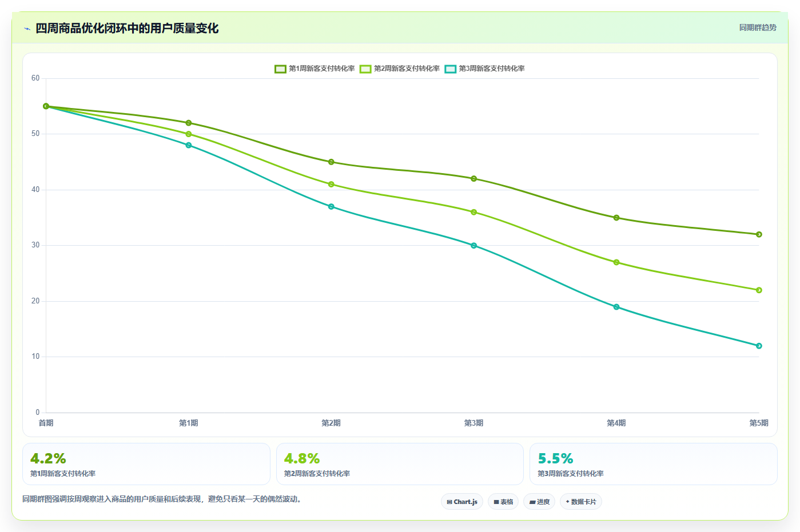800x532 pixels.
Task: Open the 5.5% 第3周 data card
Action: tap(654, 464)
